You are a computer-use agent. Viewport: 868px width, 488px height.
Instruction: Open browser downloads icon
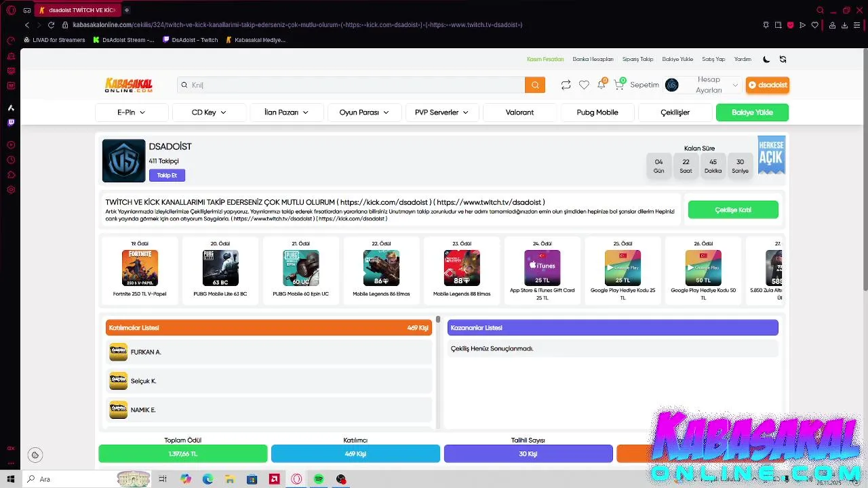[844, 25]
